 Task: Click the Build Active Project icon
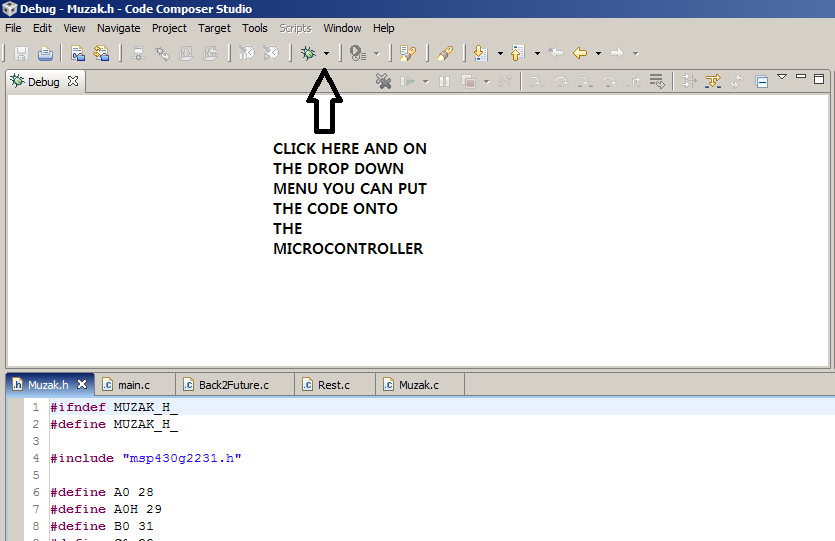78,53
